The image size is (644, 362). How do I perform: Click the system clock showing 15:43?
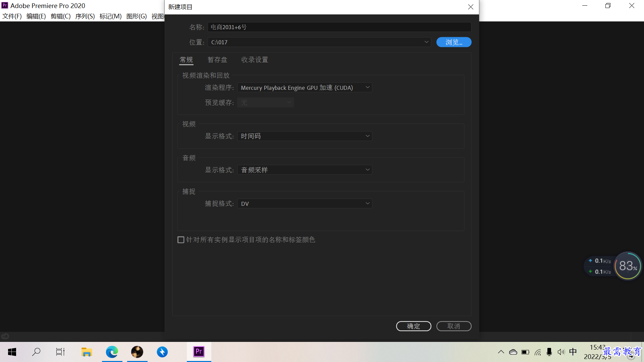click(x=598, y=348)
